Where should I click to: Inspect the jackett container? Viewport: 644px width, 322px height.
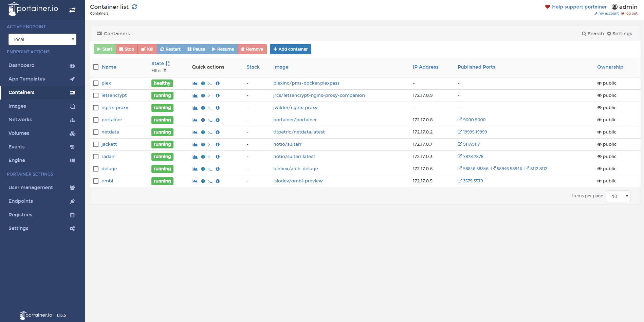tap(218, 144)
